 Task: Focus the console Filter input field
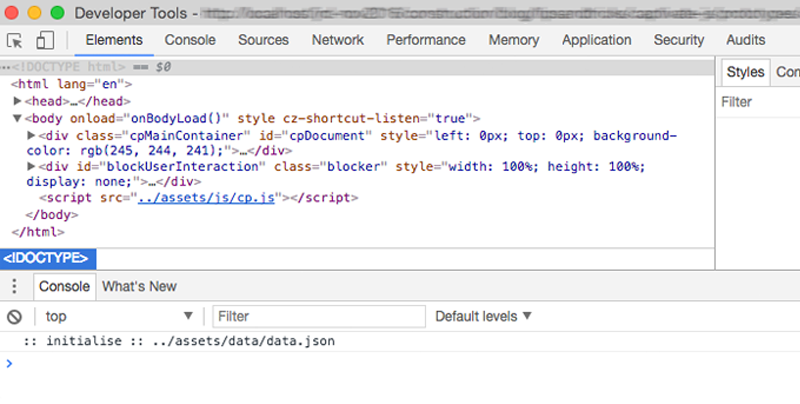(319, 316)
